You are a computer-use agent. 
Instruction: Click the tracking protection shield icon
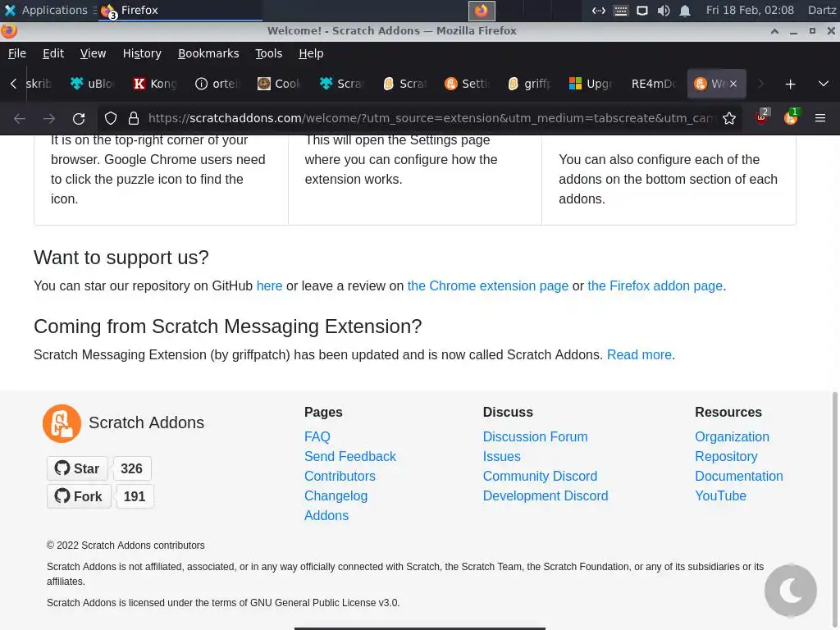111,118
